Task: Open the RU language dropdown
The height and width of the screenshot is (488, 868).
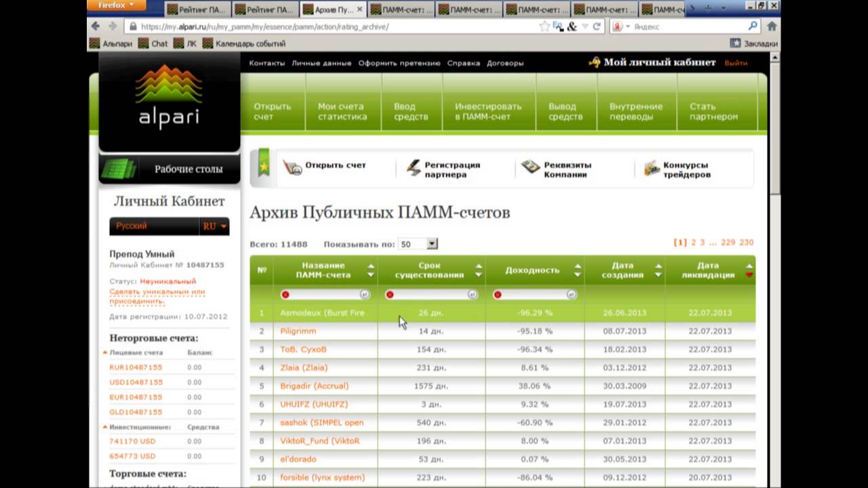Action: tap(214, 226)
